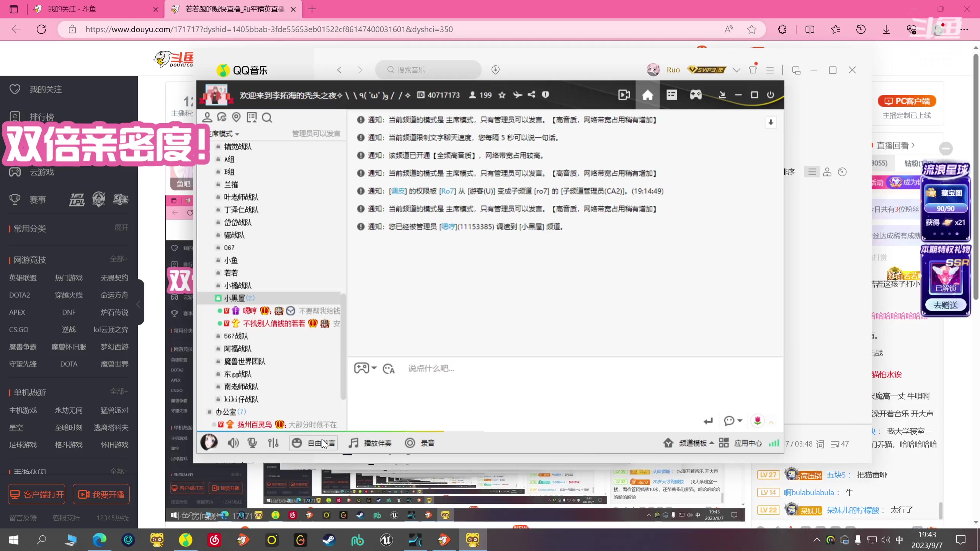Open the video broadcast icon in YY header
This screenshot has width=980, height=551.
tap(624, 95)
